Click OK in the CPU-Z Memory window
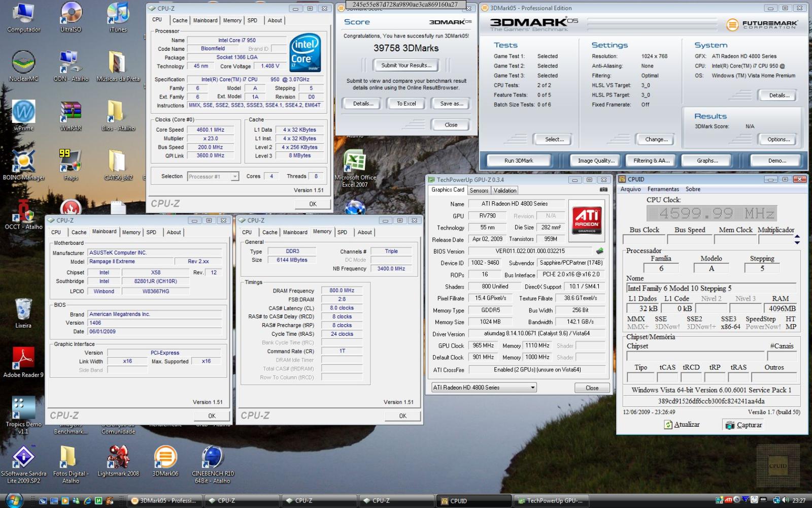The image size is (812, 508). coord(402,416)
